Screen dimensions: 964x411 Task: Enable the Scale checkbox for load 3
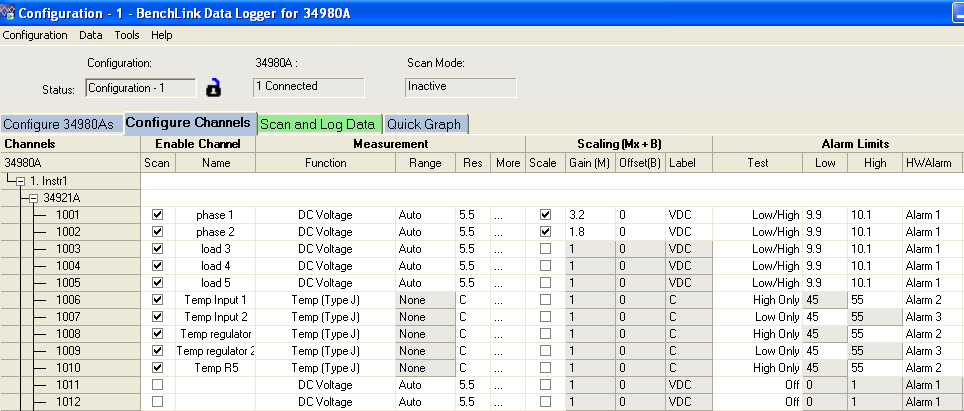[544, 249]
